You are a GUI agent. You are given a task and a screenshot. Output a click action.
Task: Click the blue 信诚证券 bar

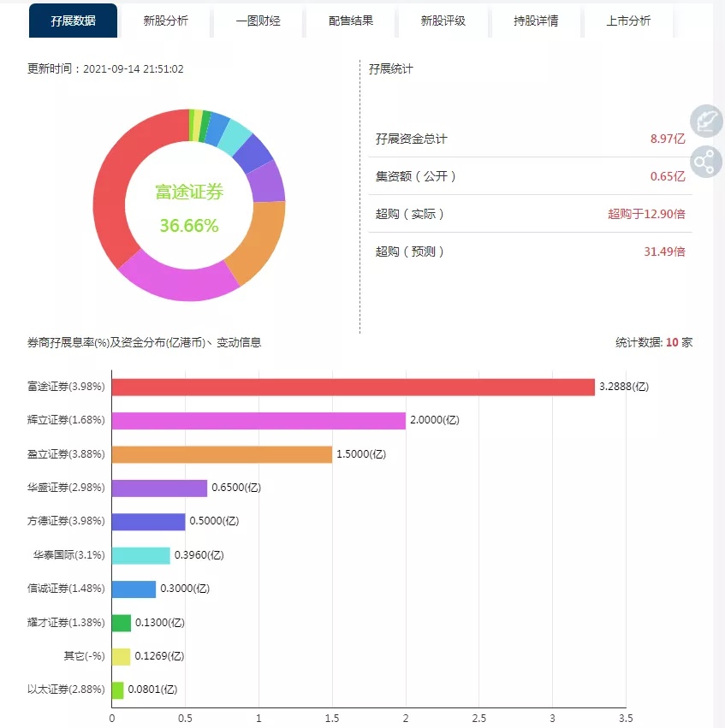click(x=134, y=589)
